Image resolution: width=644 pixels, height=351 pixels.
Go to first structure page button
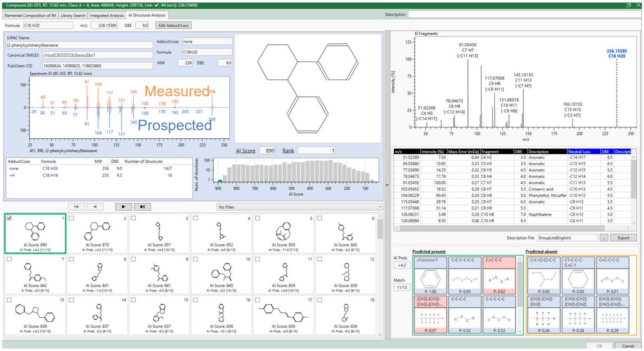(76, 207)
